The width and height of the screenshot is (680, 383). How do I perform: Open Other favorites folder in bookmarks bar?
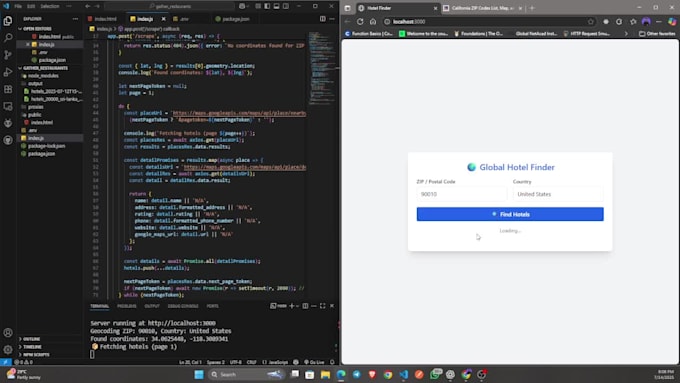pos(657,33)
